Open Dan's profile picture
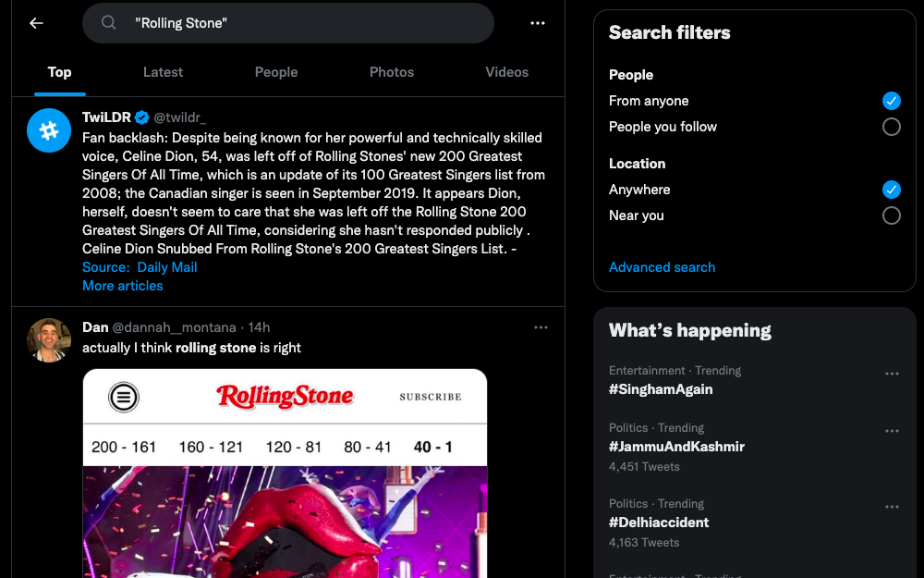 (49, 340)
